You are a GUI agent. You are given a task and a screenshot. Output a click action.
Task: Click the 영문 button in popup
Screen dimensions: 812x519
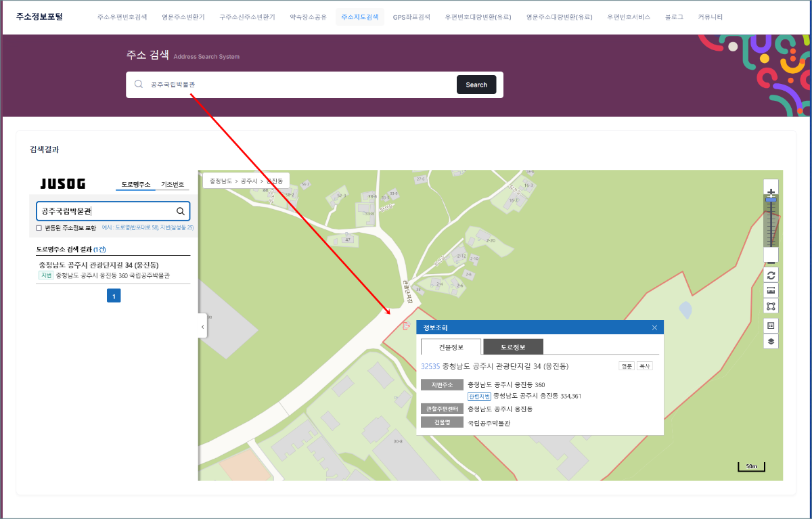pyautogui.click(x=627, y=365)
